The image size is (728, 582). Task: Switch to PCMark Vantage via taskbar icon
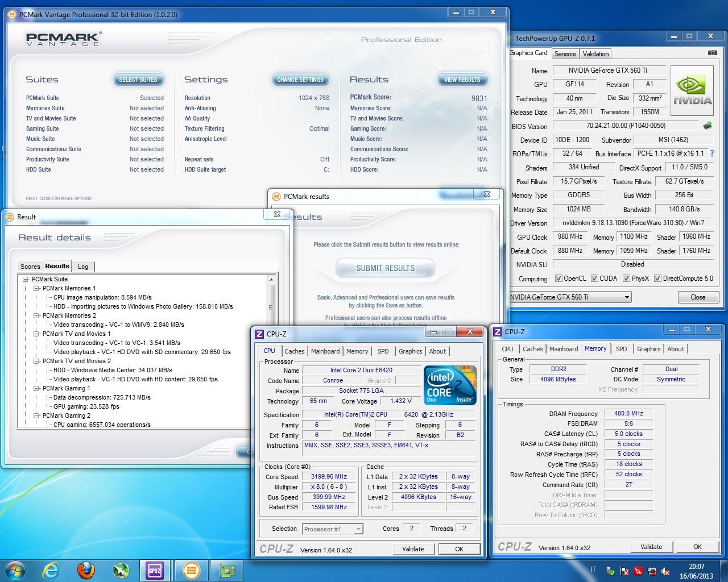tap(192, 569)
